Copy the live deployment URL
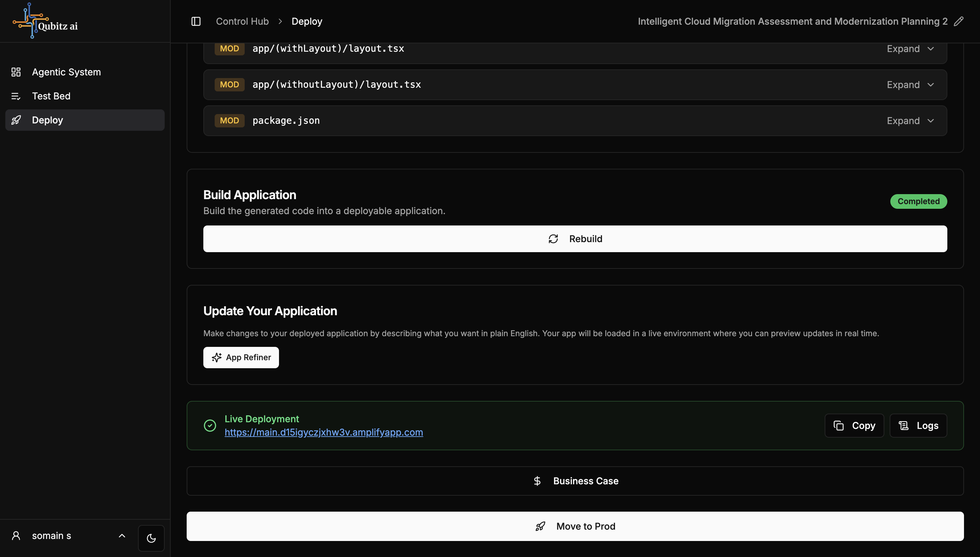The width and height of the screenshot is (980, 557). pyautogui.click(x=854, y=425)
